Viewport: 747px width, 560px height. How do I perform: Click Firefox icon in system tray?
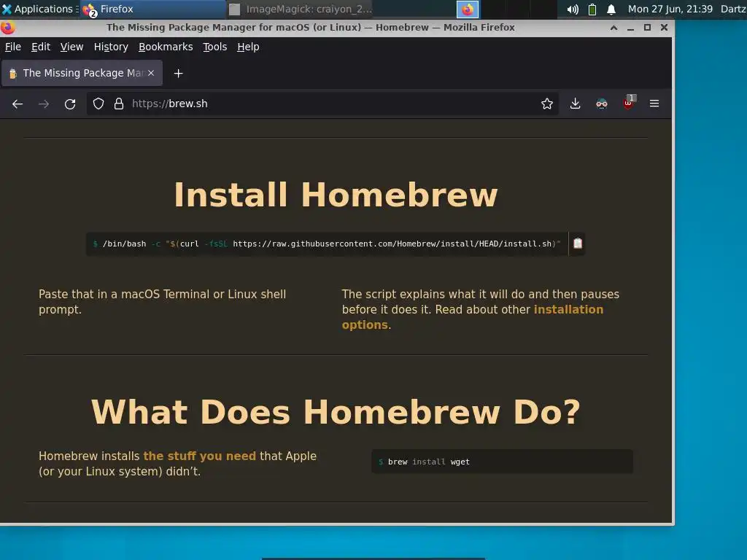pyautogui.click(x=468, y=9)
